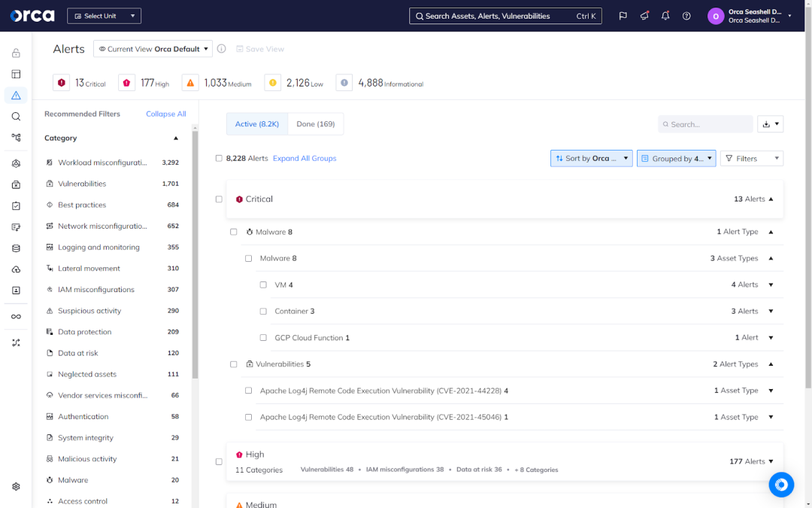This screenshot has height=508, width=812.
Task: Open the Grouped by dropdown
Action: pyautogui.click(x=677, y=158)
